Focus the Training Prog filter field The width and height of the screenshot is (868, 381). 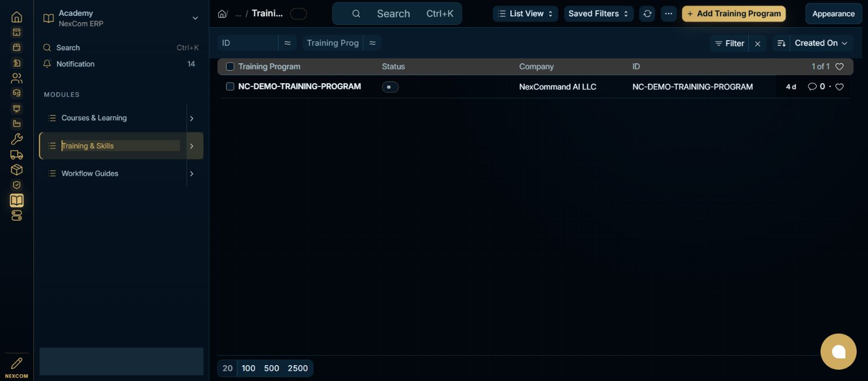pos(333,43)
